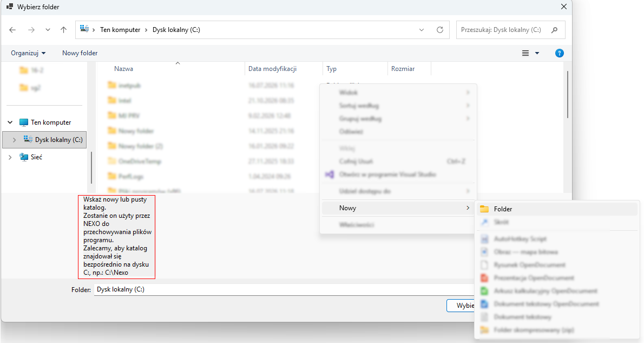This screenshot has width=644, height=343.
Task: Click the Folder path input field
Action: pyautogui.click(x=284, y=289)
